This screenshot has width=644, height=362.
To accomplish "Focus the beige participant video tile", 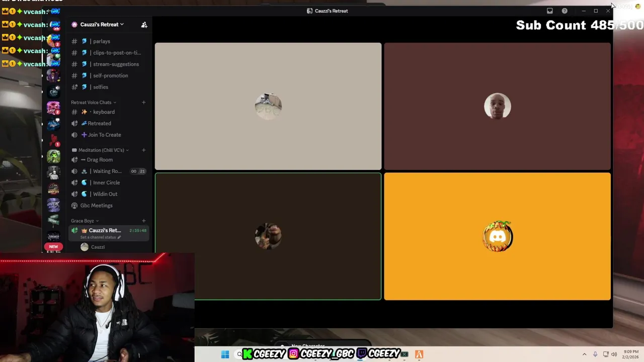I will tap(268, 106).
